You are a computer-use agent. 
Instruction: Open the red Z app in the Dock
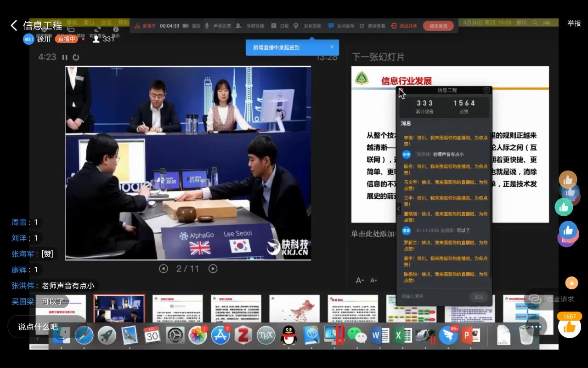pyautogui.click(x=243, y=335)
